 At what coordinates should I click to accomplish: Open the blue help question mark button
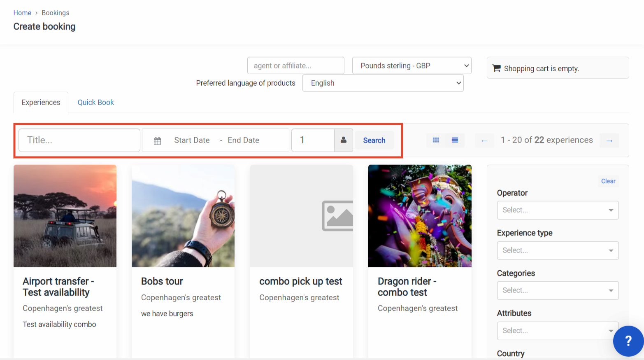click(x=628, y=341)
